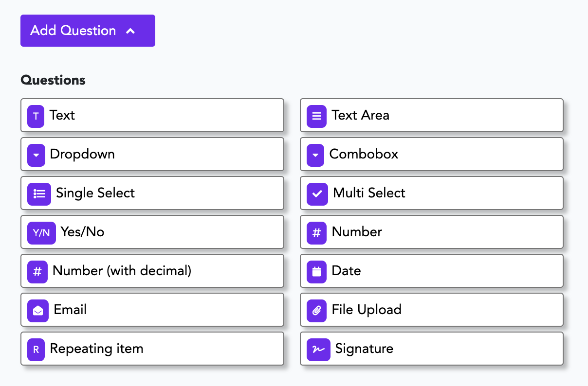
Task: Click the calendar icon beside Date
Action: coord(316,271)
